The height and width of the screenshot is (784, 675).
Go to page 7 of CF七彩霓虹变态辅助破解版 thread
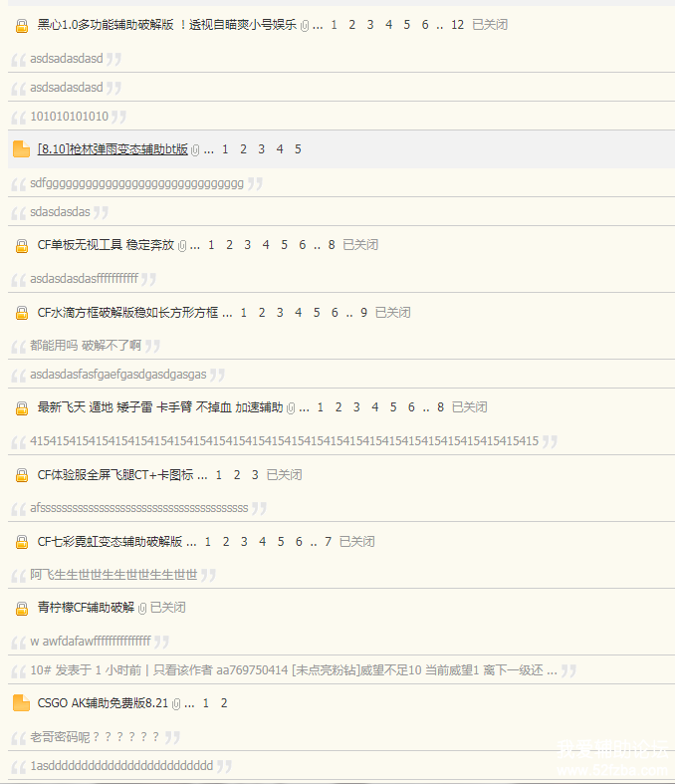[x=328, y=541]
